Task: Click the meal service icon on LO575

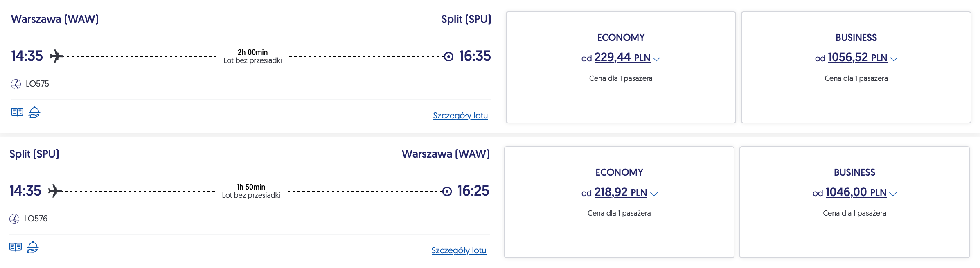Action: [x=34, y=112]
